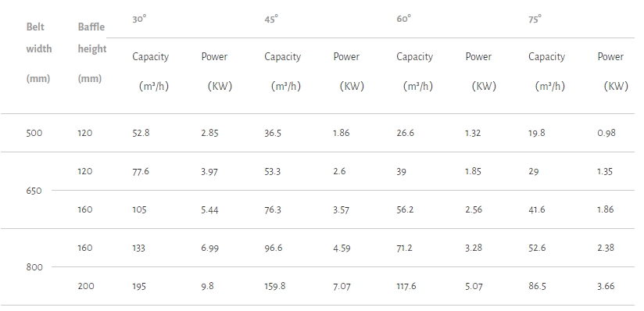Click the capacity value 52.8

141,133
